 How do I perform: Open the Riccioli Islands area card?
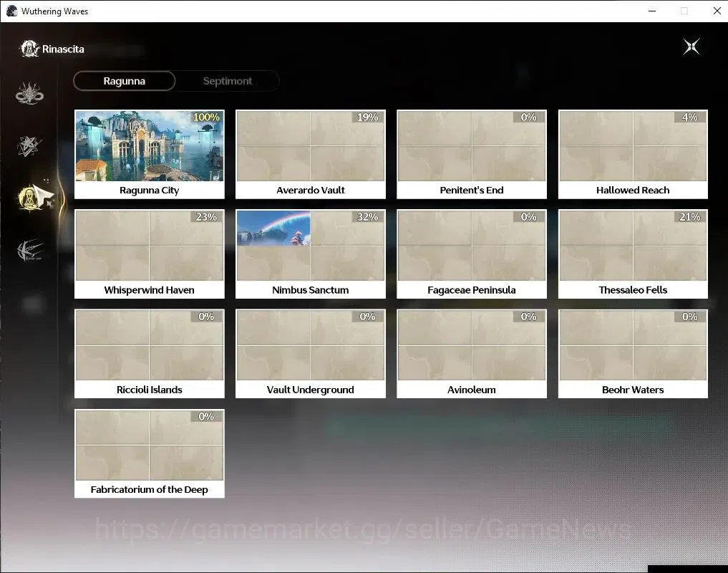(x=149, y=354)
